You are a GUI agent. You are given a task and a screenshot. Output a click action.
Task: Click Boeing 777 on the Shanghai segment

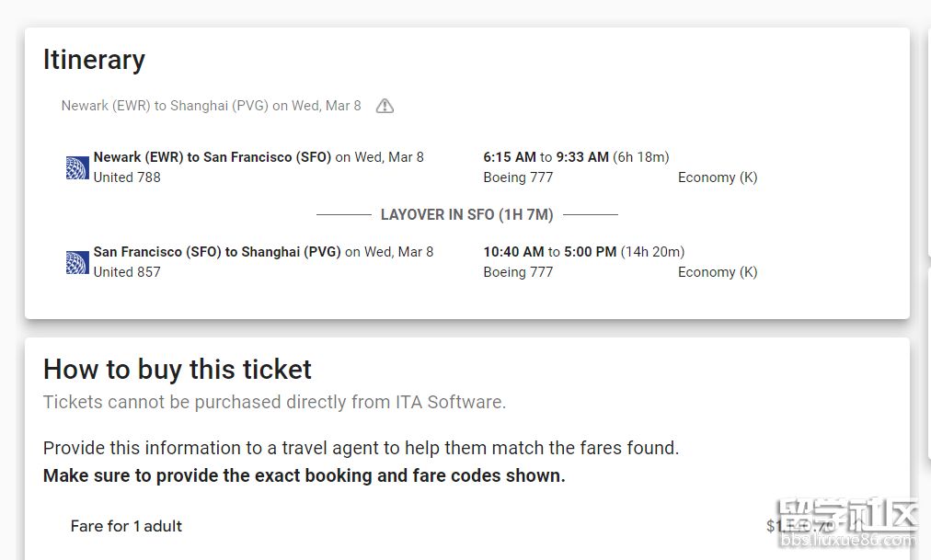[518, 272]
